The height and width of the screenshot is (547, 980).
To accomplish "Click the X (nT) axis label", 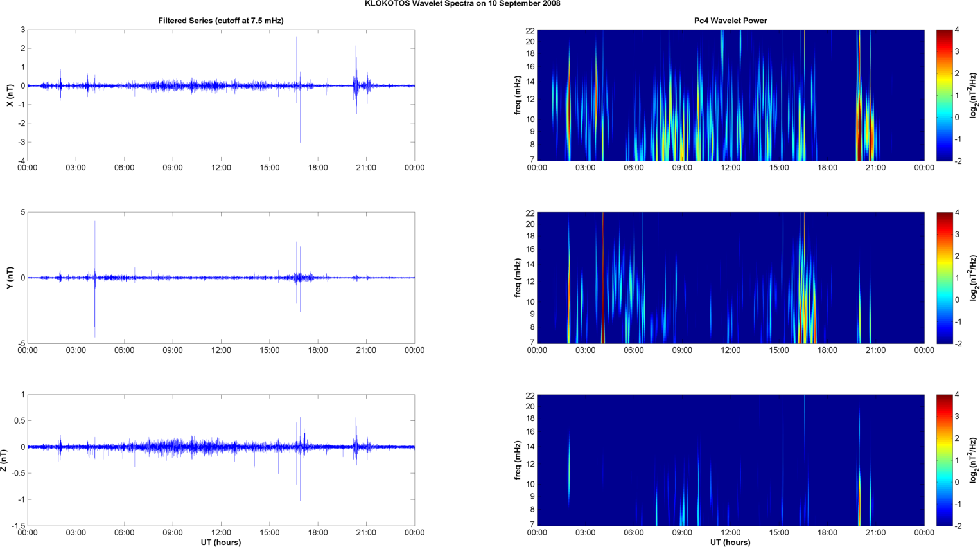I will (x=10, y=95).
